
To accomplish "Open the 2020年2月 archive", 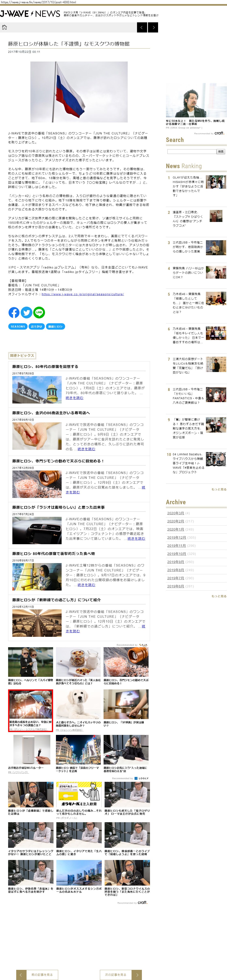I will (175, 521).
